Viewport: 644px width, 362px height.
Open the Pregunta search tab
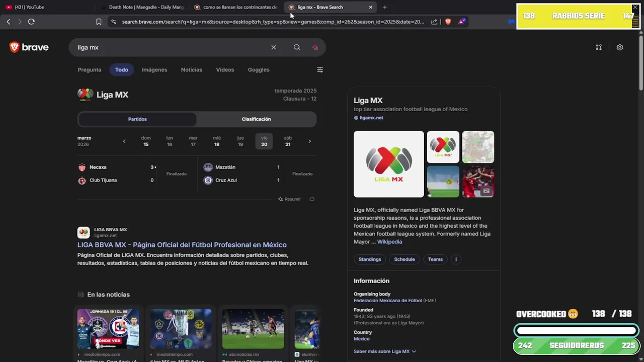(x=90, y=70)
